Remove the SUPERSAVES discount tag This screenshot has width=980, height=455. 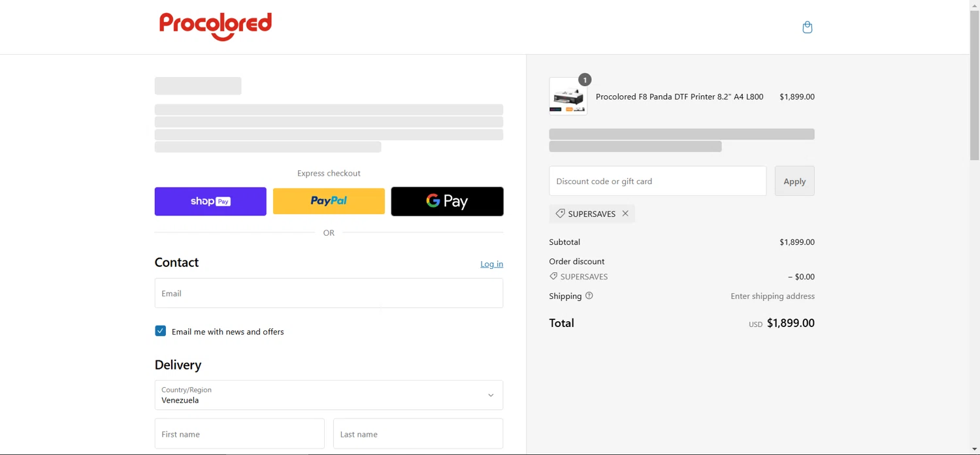click(x=625, y=213)
